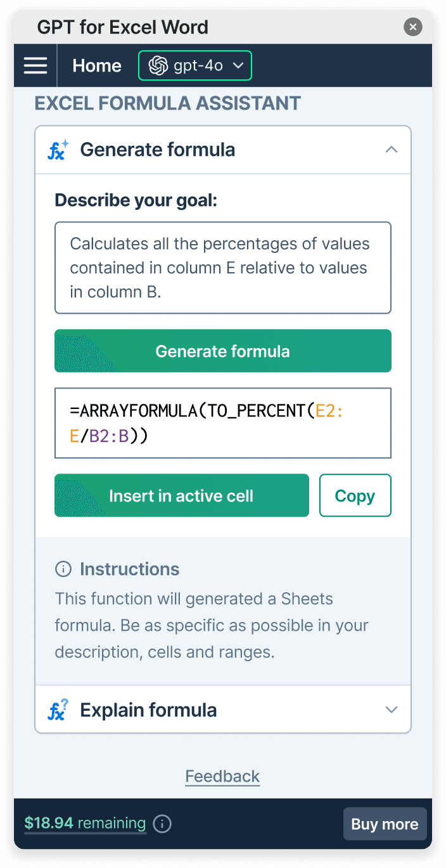Insert formula in active cell
This screenshot has height=868, width=446.
[x=181, y=495]
